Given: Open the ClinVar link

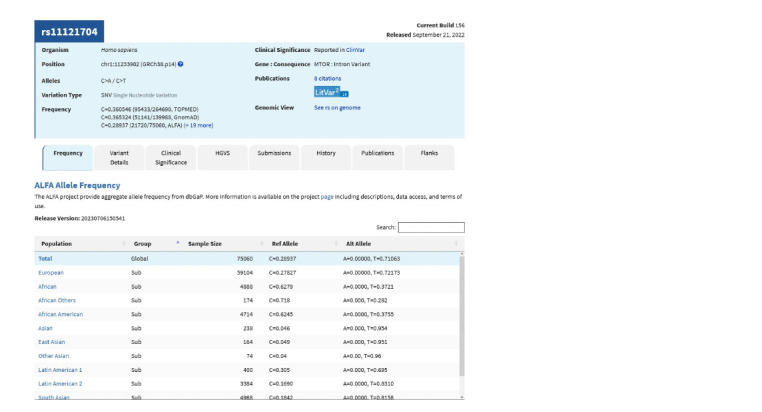Looking at the screenshot, I should pos(355,50).
